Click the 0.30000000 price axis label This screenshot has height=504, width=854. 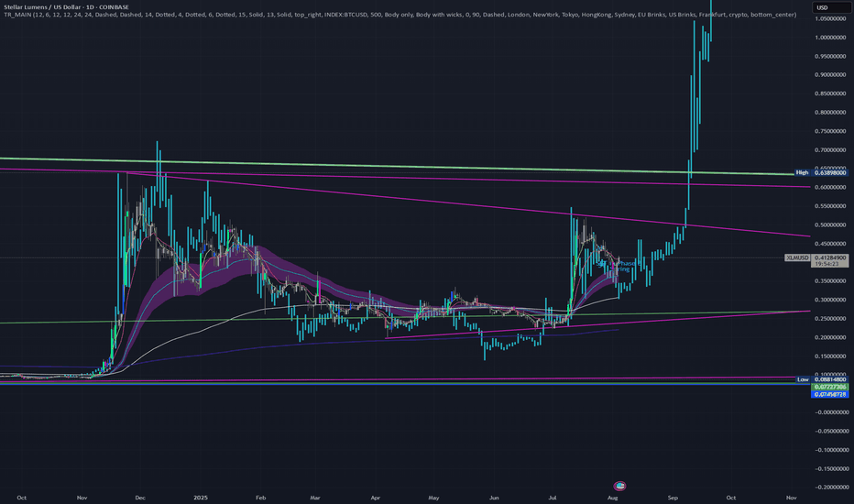click(x=830, y=300)
